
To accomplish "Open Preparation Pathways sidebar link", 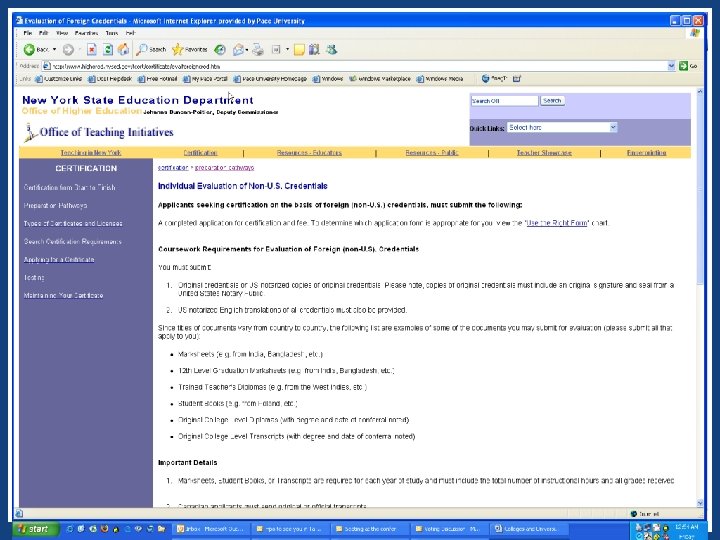I will click(55, 205).
